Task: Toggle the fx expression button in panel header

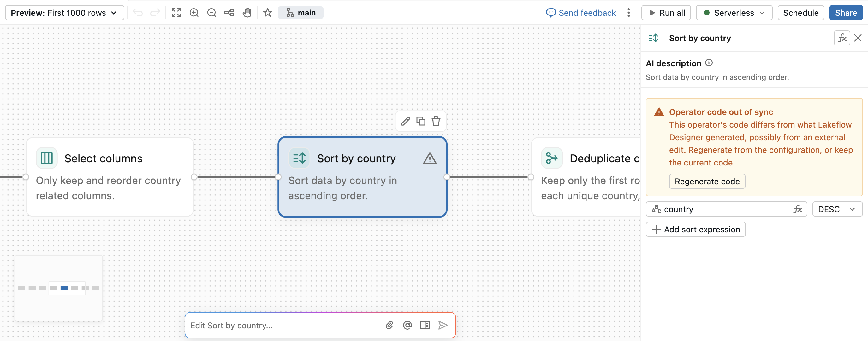Action: point(842,38)
